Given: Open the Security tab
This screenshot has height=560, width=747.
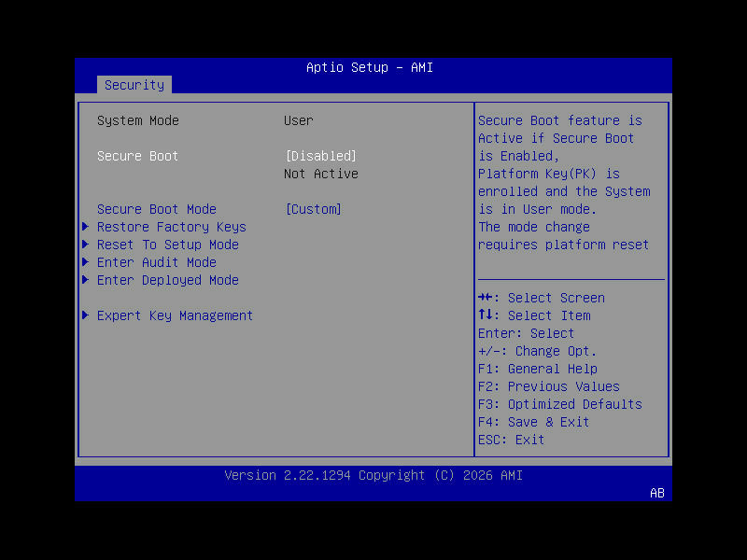Looking at the screenshot, I should (134, 85).
